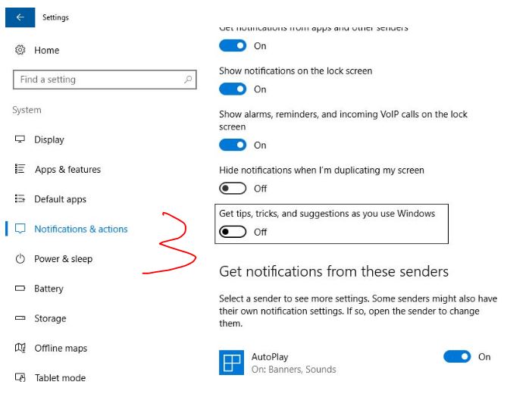The image size is (532, 397).
Task: Click the Find a setting search box
Action: coord(105,80)
